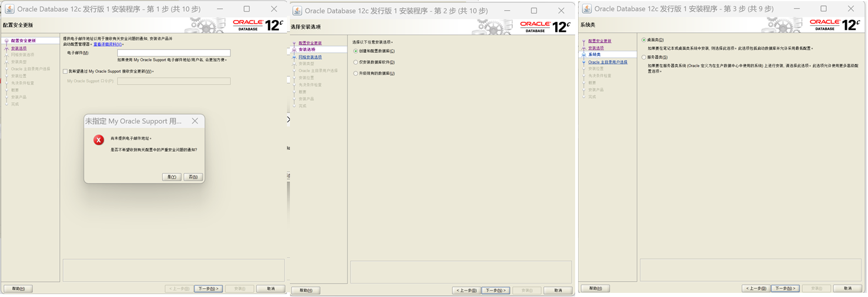868x297 pixels.
Task: Select 仅安装数据库软件(D) radio option
Action: tap(356, 62)
